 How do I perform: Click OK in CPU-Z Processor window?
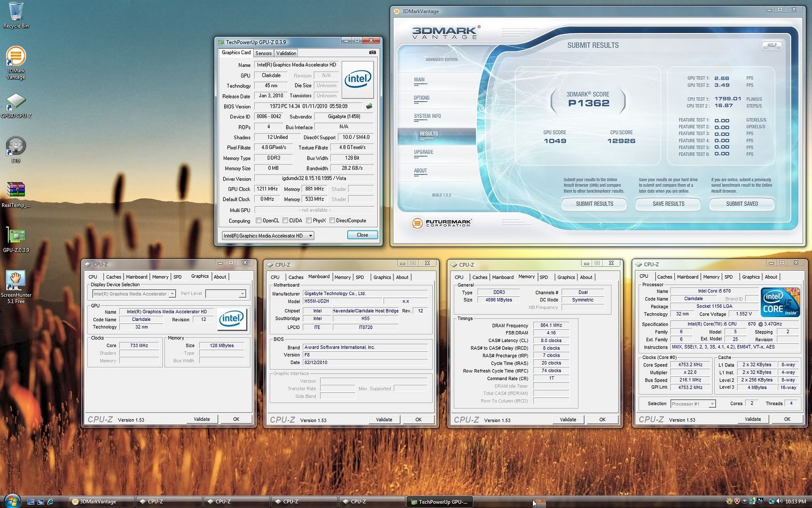pyautogui.click(x=787, y=419)
